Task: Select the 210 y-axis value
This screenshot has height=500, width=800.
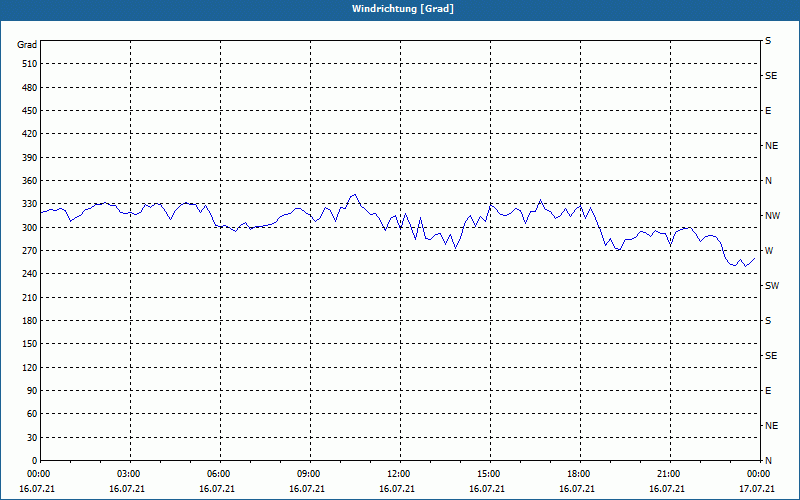Action: [30, 297]
